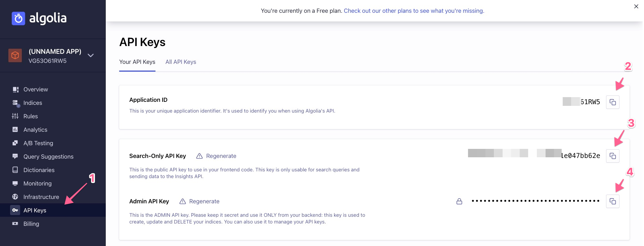644x246 pixels.
Task: Go to Monitoring menu label
Action: 38,183
